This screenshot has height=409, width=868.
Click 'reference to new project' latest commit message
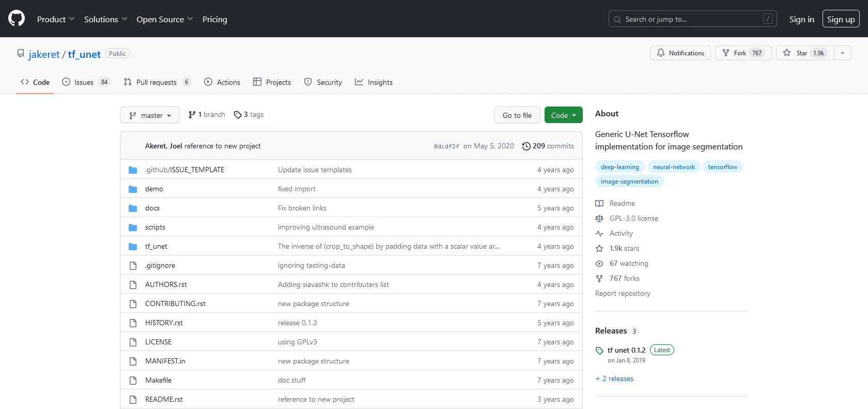click(222, 146)
